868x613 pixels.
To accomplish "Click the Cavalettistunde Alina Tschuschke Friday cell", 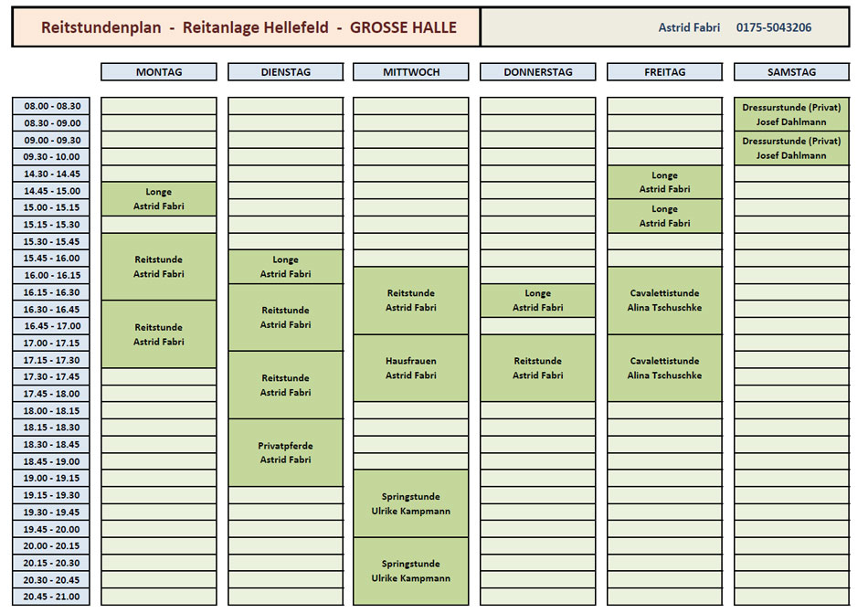I will pos(664,301).
